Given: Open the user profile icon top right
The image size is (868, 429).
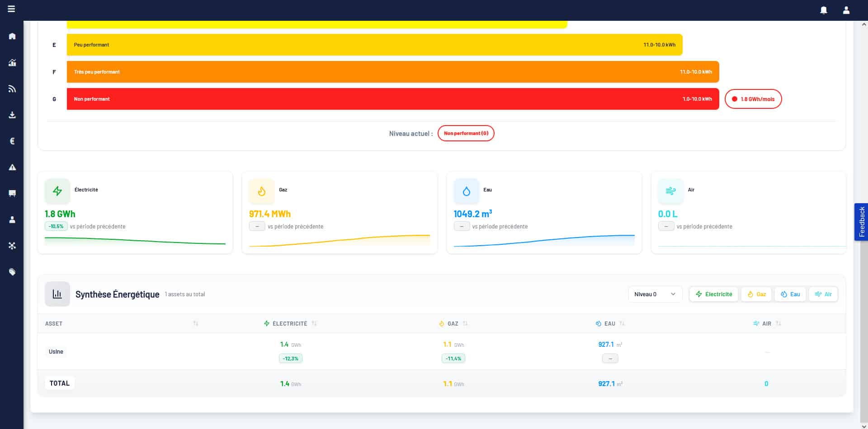Looking at the screenshot, I should pyautogui.click(x=846, y=10).
